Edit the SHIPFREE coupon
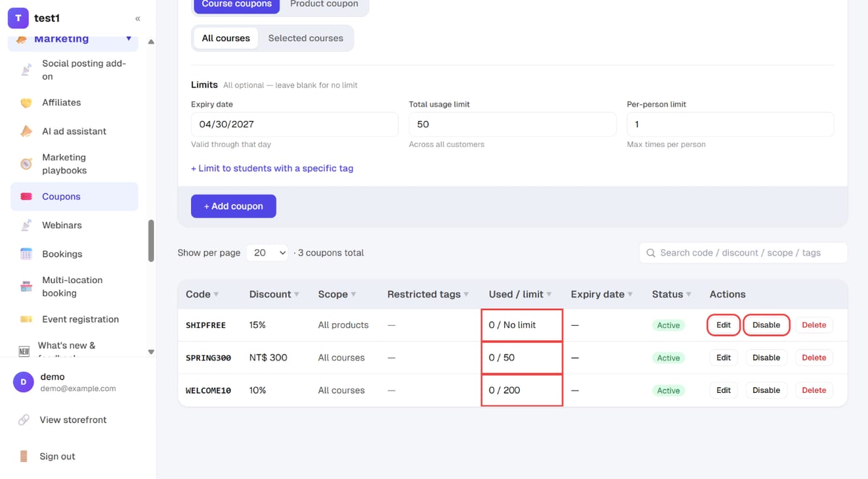Screen dimensions: 868x479 click(724, 325)
